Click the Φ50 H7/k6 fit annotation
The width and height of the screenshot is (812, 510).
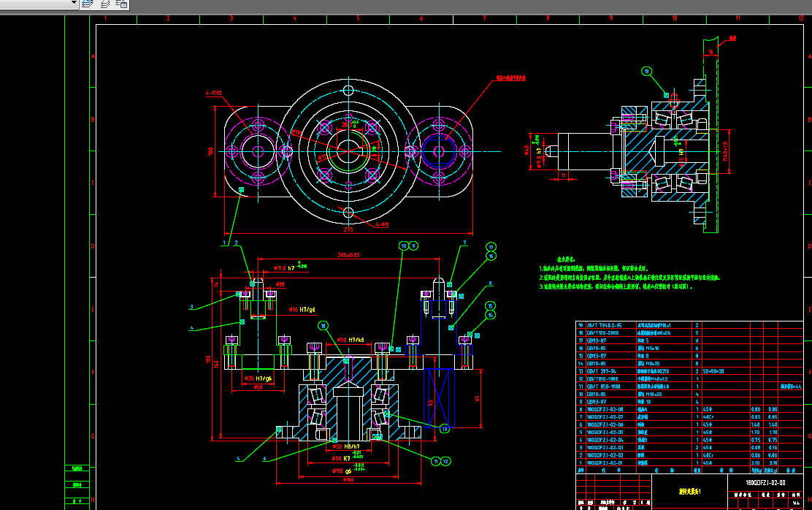pyautogui.click(x=351, y=340)
